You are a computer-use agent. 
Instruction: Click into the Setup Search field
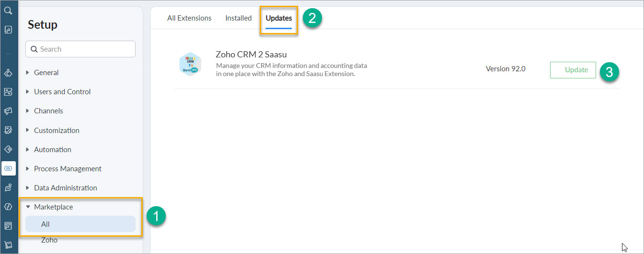tap(80, 49)
